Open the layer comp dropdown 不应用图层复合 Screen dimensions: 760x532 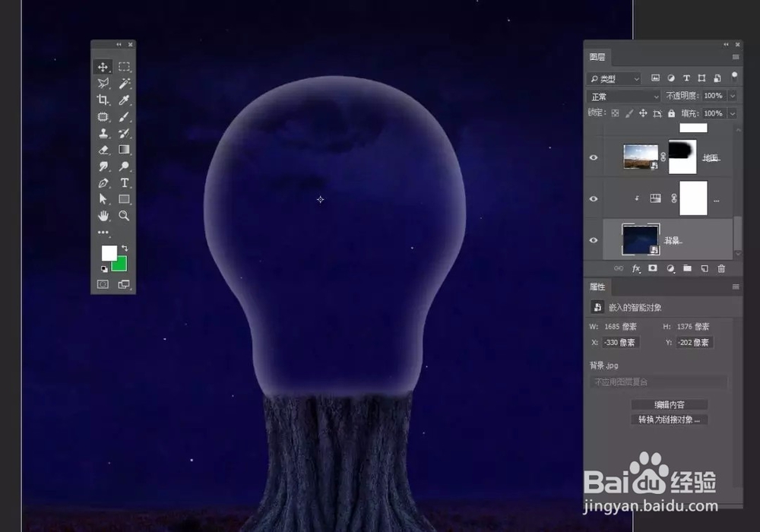pyautogui.click(x=658, y=382)
